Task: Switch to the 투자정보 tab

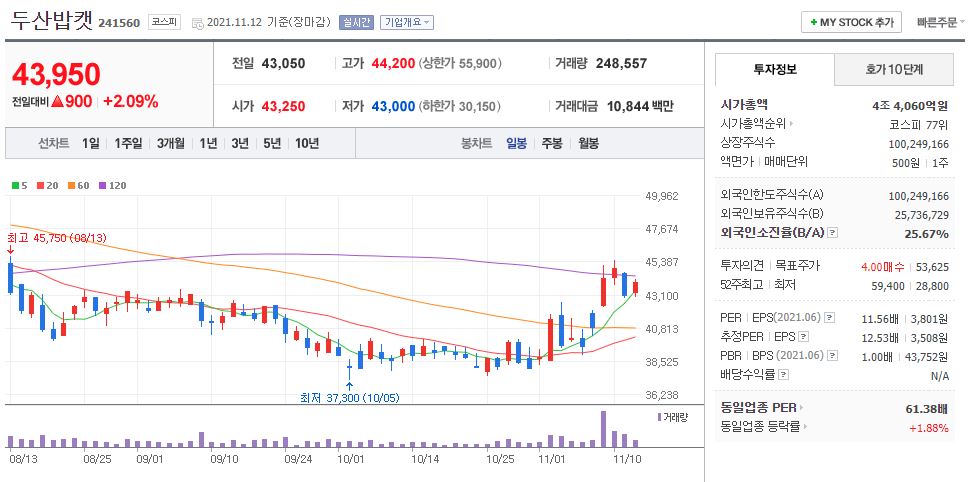Action: (x=775, y=70)
